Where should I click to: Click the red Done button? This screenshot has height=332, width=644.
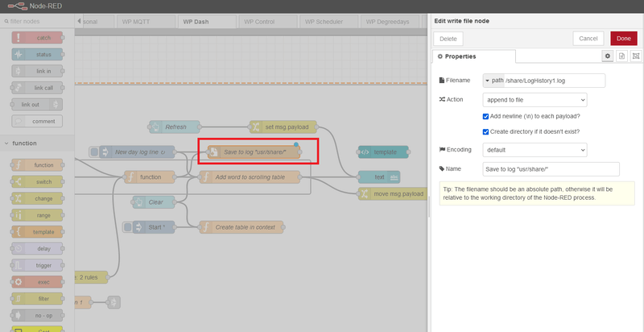click(x=623, y=38)
